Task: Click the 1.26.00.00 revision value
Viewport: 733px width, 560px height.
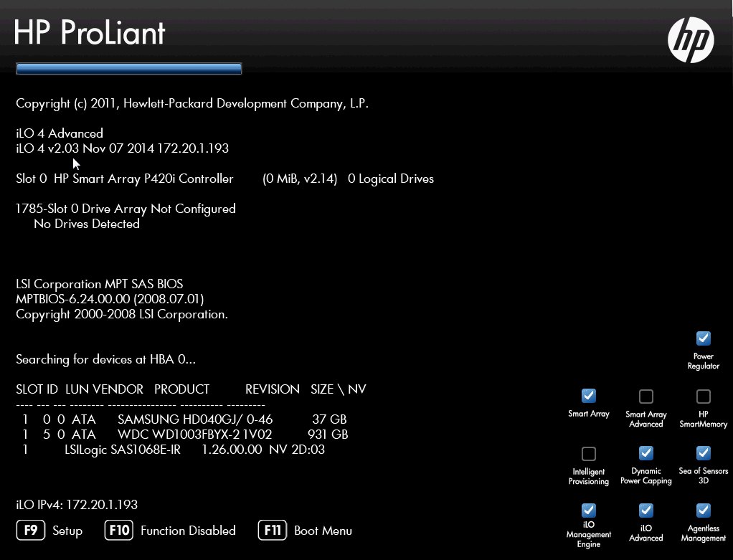Action: pos(232,449)
